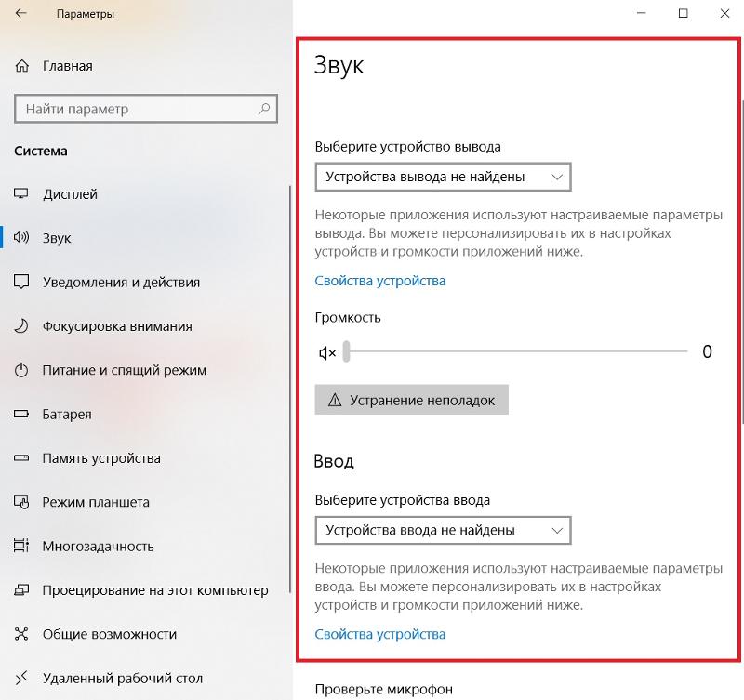Viewport: 744px width, 700px height.
Task: Click the volume value 0
Action: coord(707,351)
